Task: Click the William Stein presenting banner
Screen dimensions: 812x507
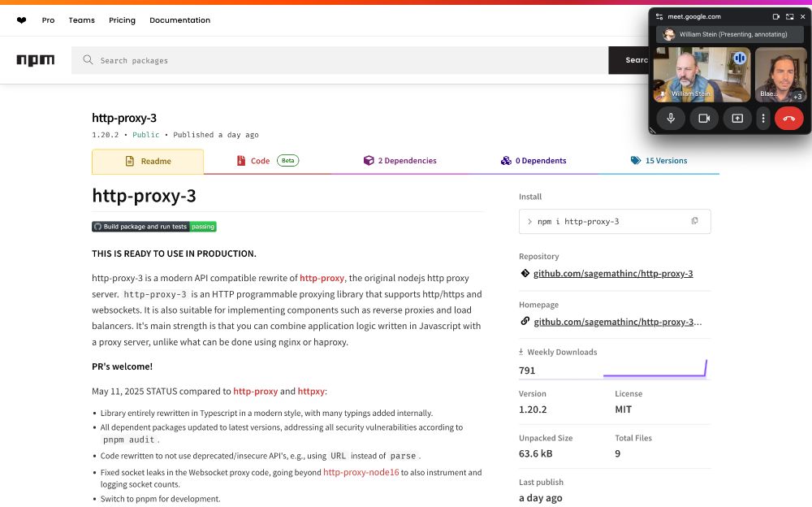Action: pos(730,34)
